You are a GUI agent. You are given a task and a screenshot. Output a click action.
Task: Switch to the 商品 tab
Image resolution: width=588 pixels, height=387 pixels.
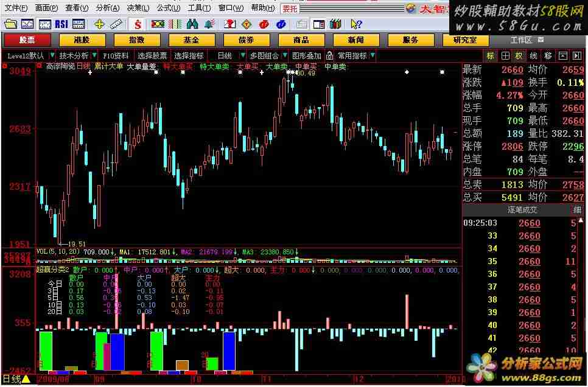click(x=301, y=40)
